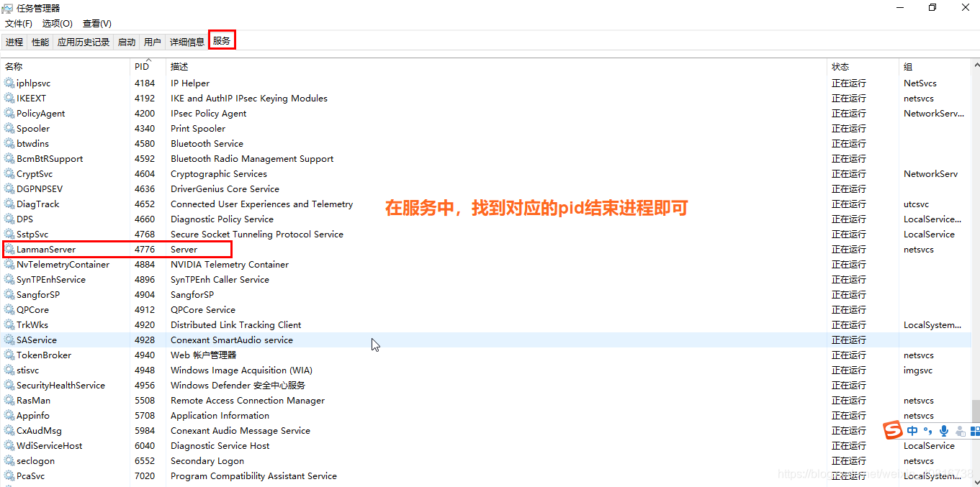Image resolution: width=980 pixels, height=487 pixels.
Task: Sort by the PID column header
Action: tap(148, 66)
